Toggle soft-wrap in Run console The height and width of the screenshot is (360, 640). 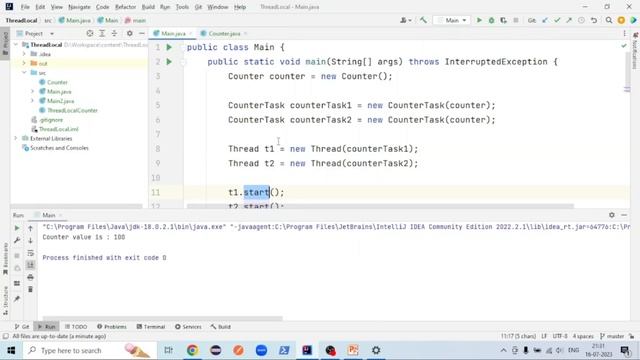pos(30,253)
